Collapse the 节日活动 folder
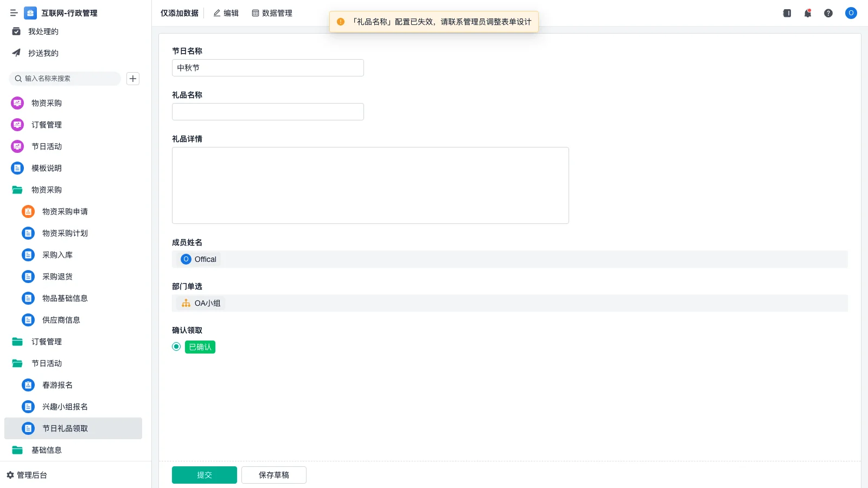The height and width of the screenshot is (488, 868). coord(46,363)
